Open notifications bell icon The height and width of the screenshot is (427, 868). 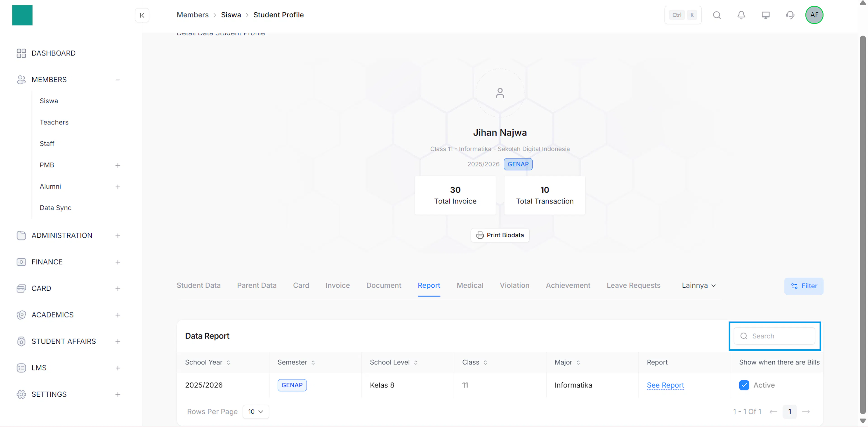coord(741,15)
